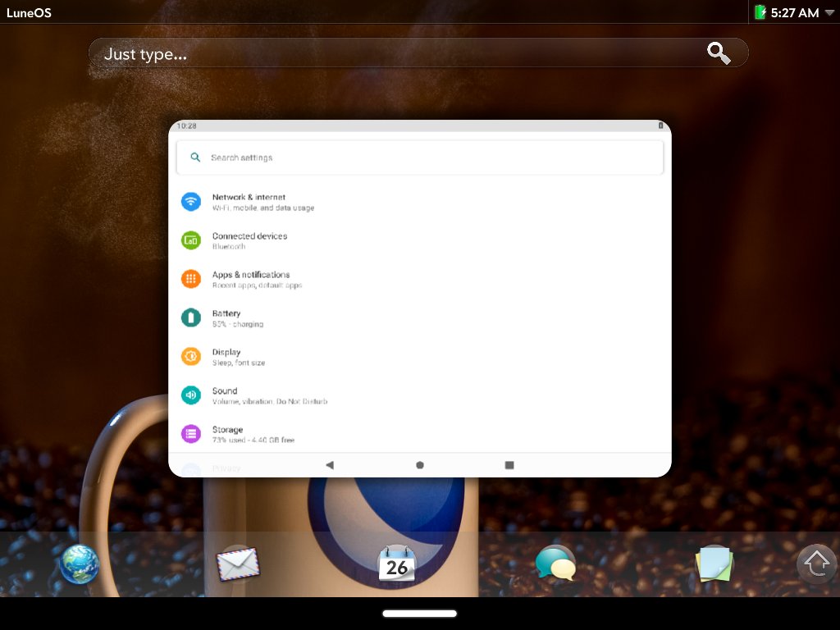Launch the Memos sticky notes app
Screen dimensions: 840x630
pyautogui.click(x=714, y=564)
